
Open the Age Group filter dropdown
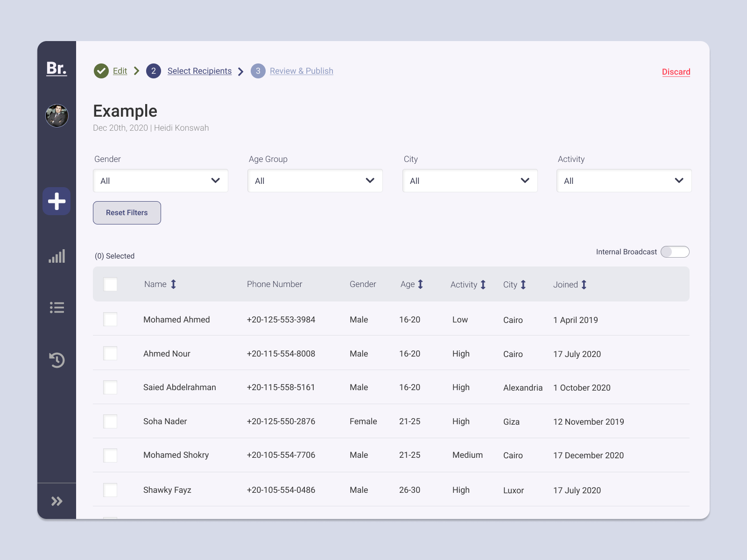pos(315,181)
